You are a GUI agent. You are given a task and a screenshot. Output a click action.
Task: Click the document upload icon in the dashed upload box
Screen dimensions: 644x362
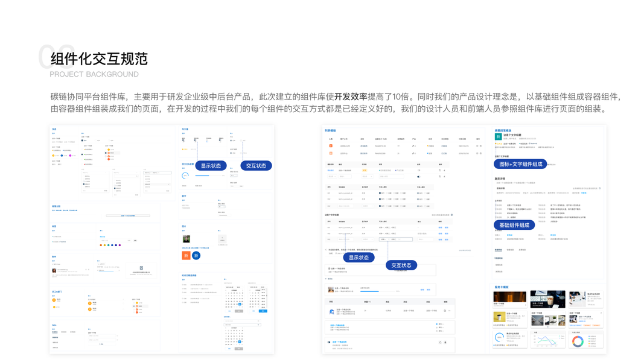[141, 268]
